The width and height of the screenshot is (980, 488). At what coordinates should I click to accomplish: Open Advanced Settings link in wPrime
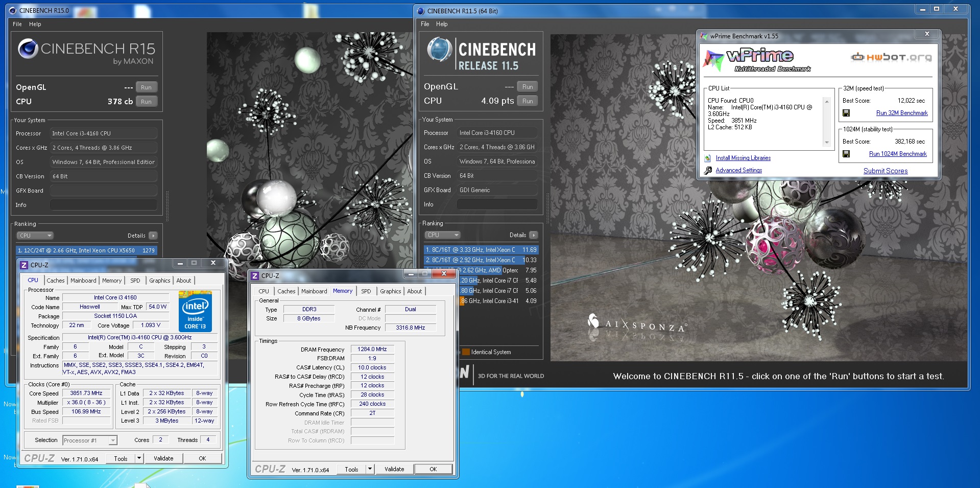(x=739, y=171)
